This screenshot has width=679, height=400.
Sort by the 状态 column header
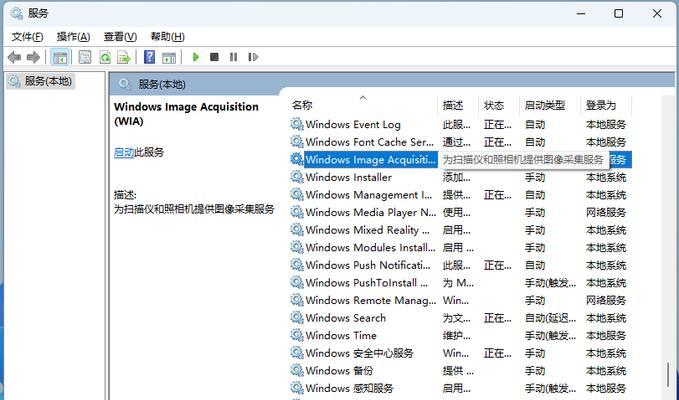pos(494,105)
